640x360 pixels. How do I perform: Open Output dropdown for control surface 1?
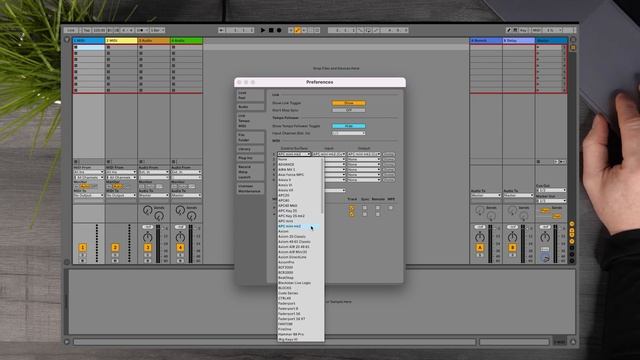(x=364, y=154)
